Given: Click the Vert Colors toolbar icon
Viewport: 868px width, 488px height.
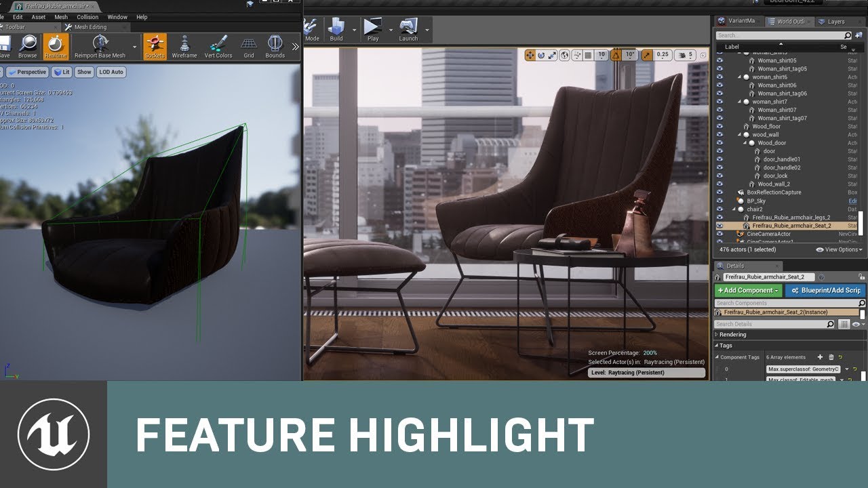Looking at the screenshot, I should [x=218, y=47].
